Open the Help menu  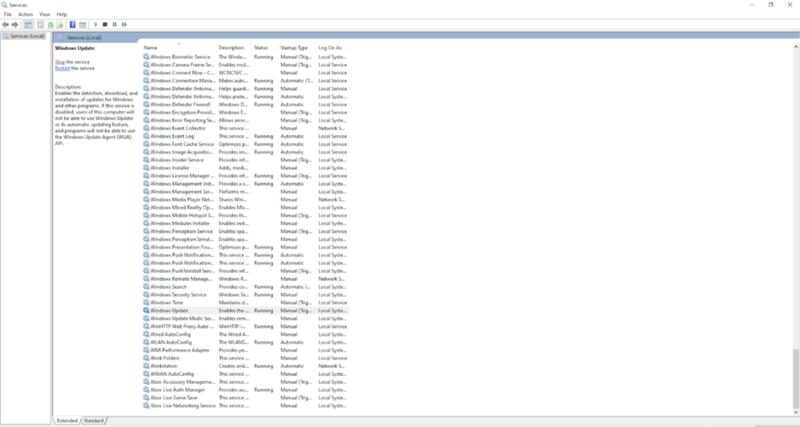coord(62,14)
